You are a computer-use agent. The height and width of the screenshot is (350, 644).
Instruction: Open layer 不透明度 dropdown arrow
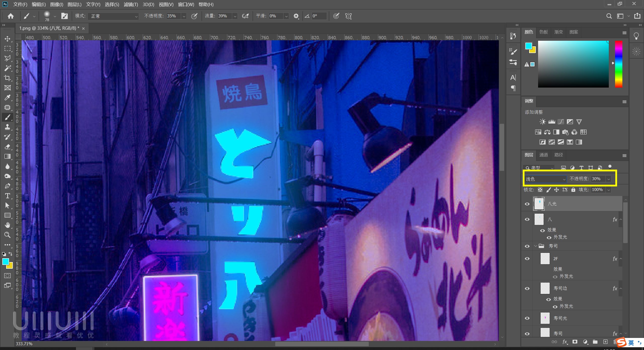pos(609,179)
